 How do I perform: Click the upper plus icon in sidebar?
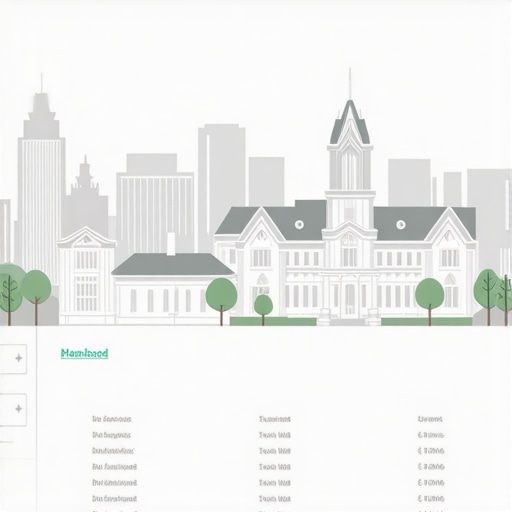(19, 358)
